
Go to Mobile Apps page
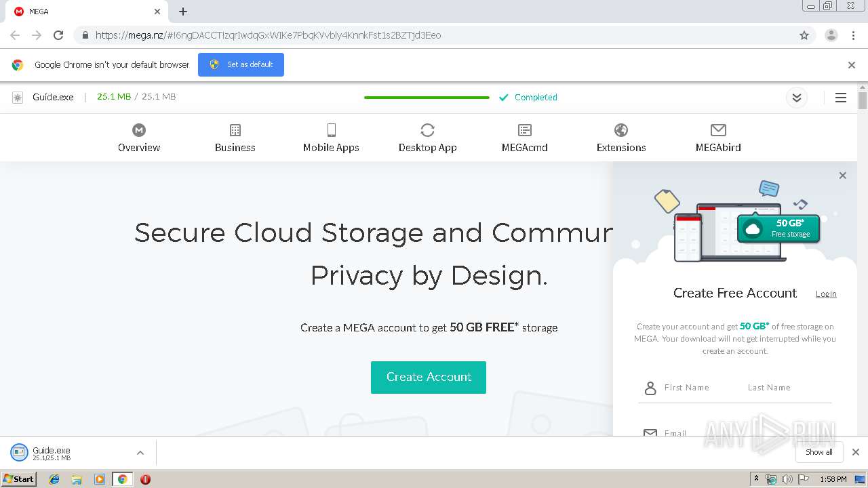(331, 138)
